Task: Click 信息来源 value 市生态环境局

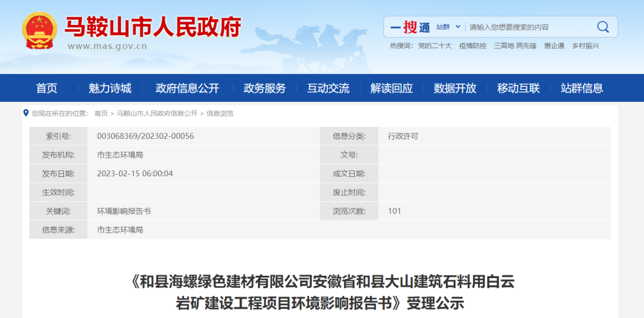Action: (120, 230)
